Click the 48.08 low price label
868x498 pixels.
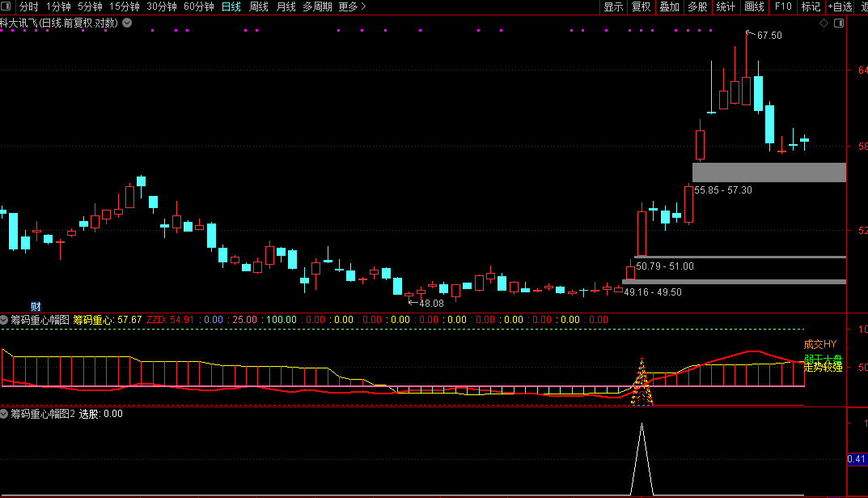pos(431,304)
